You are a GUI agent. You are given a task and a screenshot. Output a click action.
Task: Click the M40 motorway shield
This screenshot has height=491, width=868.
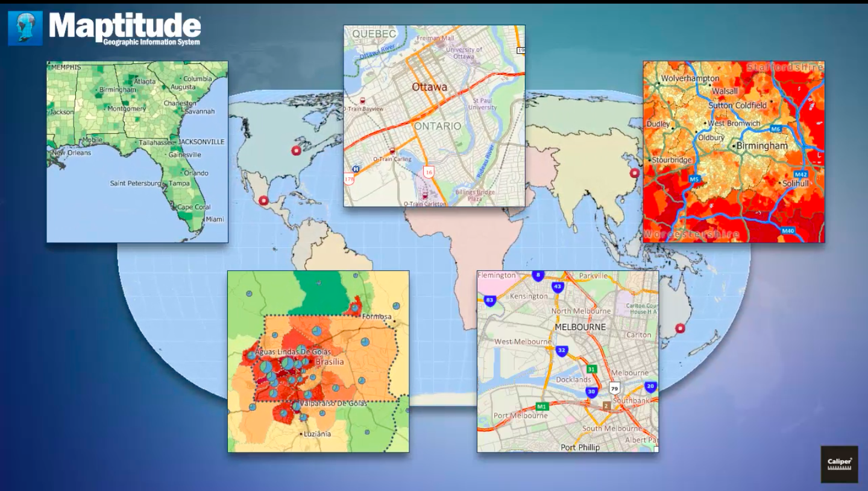[x=788, y=230]
